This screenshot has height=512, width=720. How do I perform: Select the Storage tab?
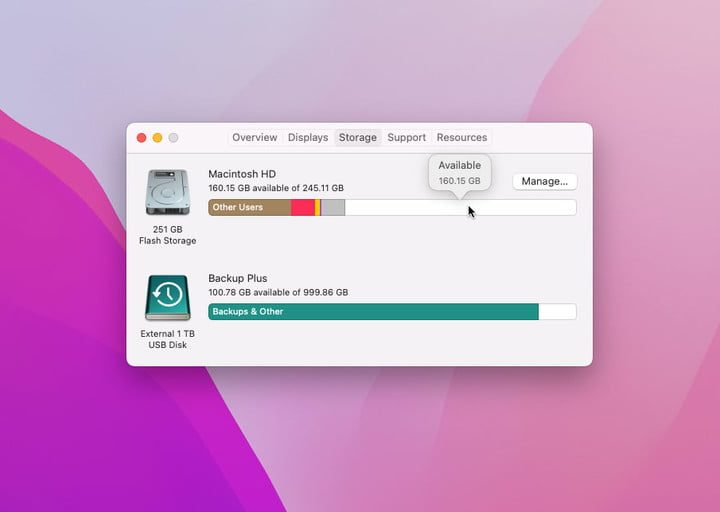[x=357, y=137]
